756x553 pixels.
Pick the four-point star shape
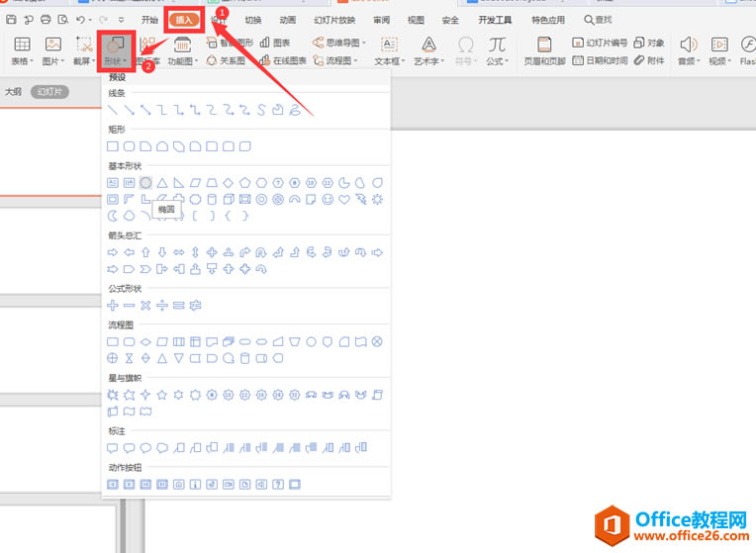(x=145, y=395)
